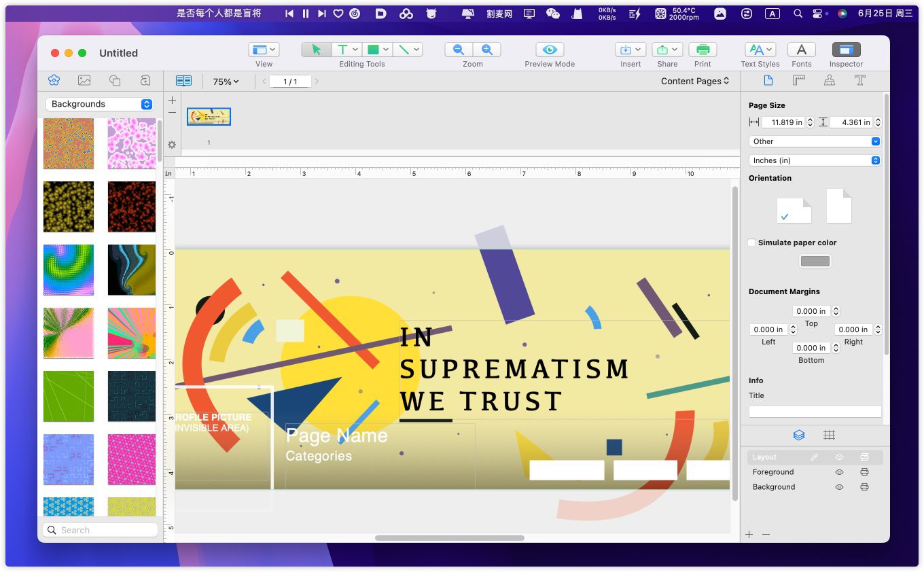This screenshot has width=924, height=572.
Task: Toggle the Inspector panel
Action: tap(846, 50)
